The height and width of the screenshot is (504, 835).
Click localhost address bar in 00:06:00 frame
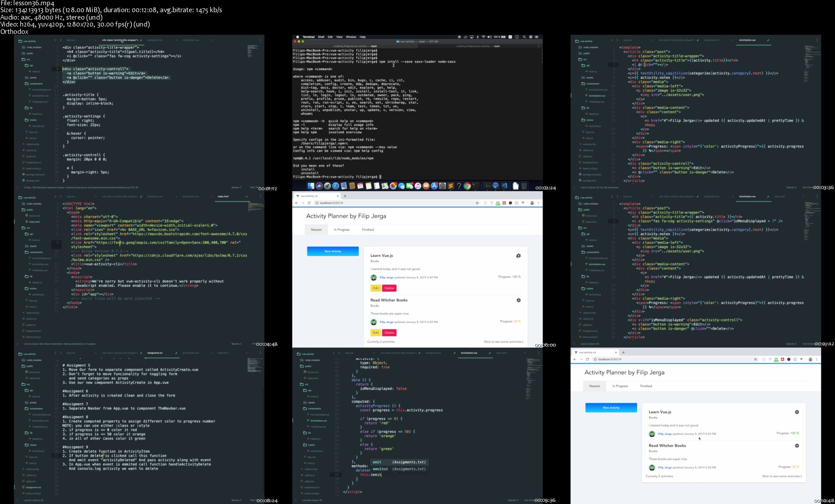click(394, 203)
